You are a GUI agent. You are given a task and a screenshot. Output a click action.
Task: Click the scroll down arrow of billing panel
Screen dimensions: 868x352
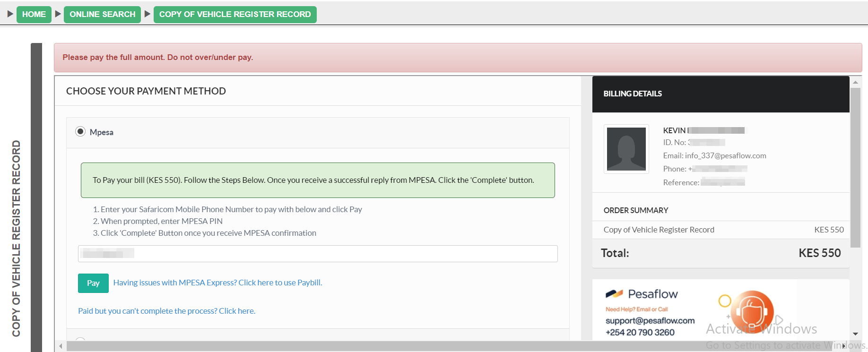point(855,334)
